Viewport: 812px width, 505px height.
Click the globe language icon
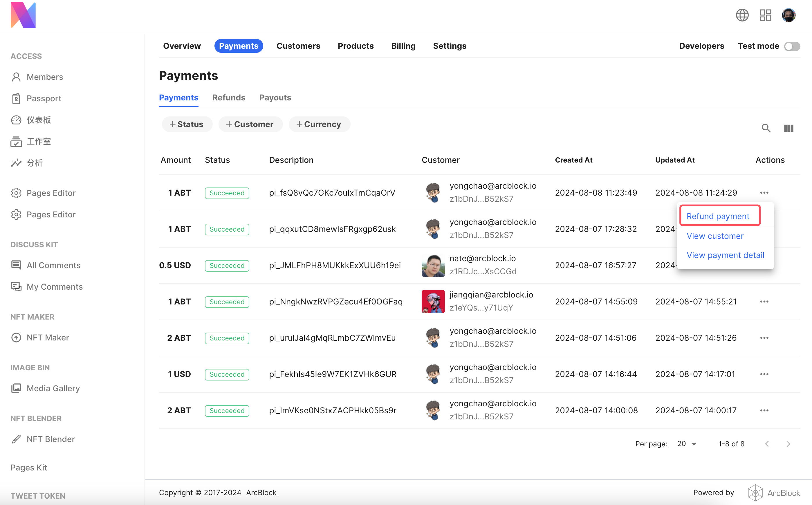742,15
